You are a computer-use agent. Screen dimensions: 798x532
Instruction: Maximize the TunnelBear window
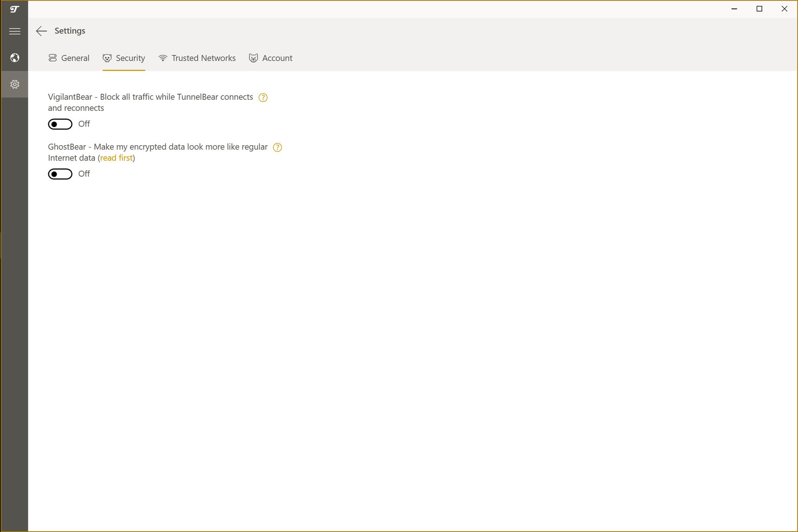point(759,9)
